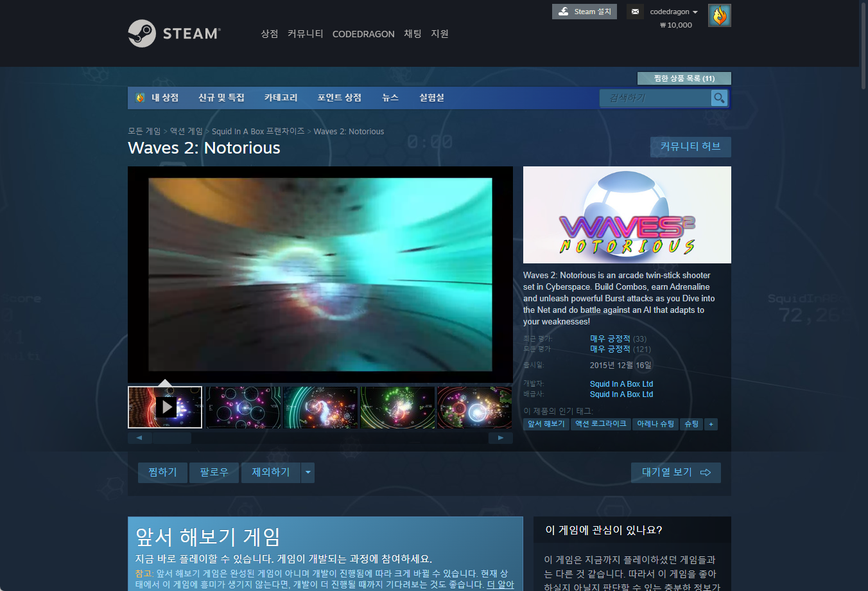
Task: Open the 포인트 상점 tab
Action: pos(340,98)
